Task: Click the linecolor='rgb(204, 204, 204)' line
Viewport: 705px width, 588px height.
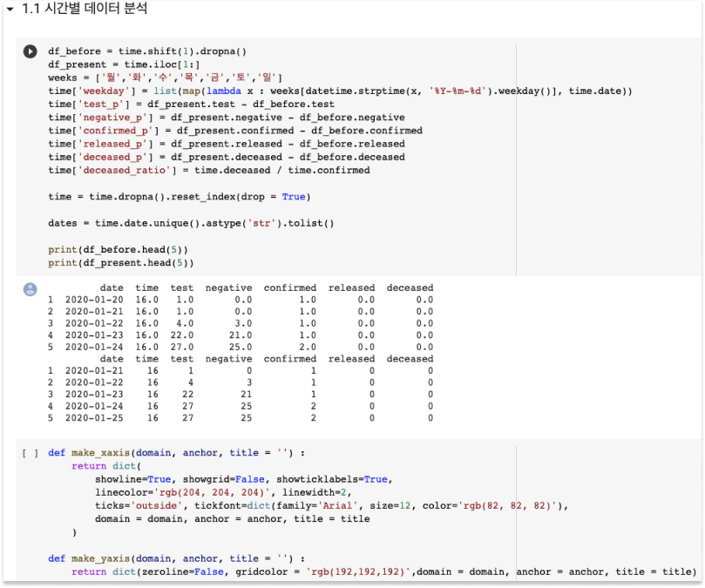Action: tap(223, 492)
